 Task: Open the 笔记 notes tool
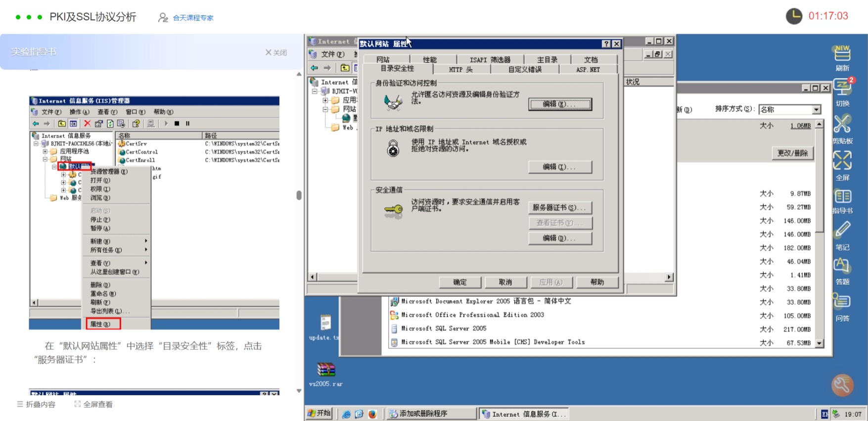tap(843, 230)
